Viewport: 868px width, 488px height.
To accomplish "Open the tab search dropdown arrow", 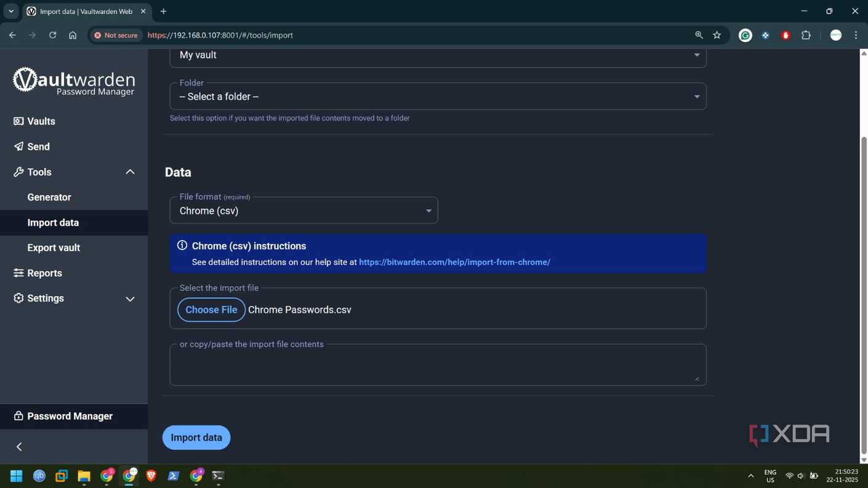I will pos(11,11).
